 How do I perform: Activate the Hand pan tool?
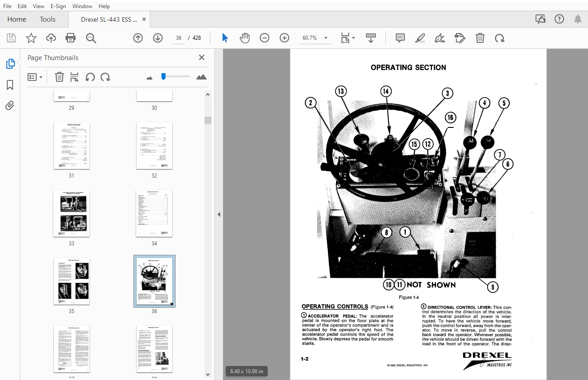245,38
